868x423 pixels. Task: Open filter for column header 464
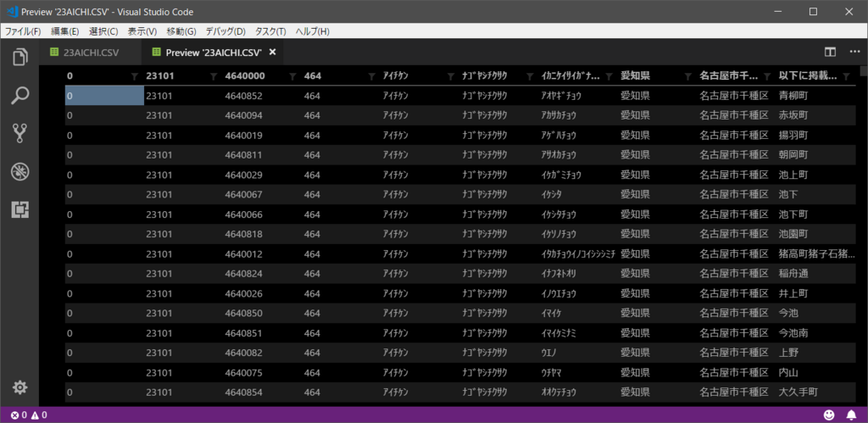click(x=371, y=77)
